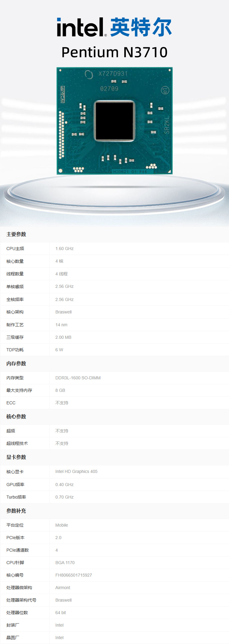This screenshot has height=644, width=229.
Task: Click the Airmont value
Action: point(63,588)
